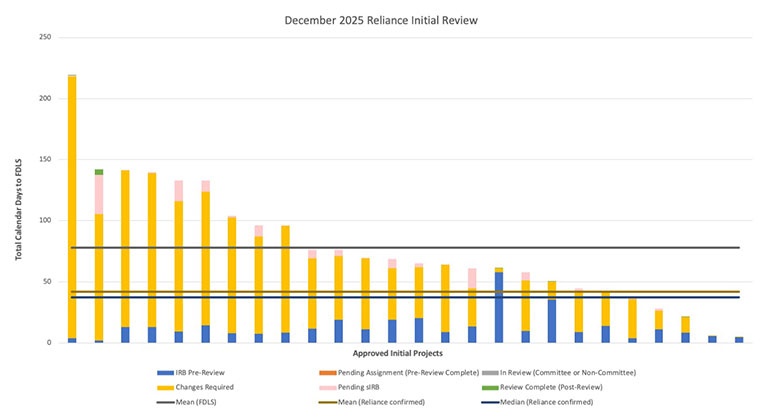Viewport: 770px width, 420px height.
Task: Select the gray Mean (FDLS) horizontal line in chart
Action: [300, 247]
